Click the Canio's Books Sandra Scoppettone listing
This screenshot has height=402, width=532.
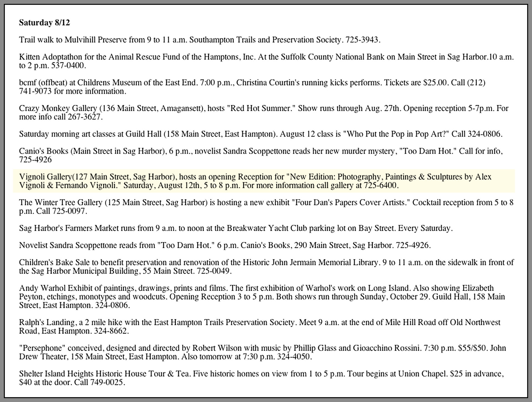pyautogui.click(x=260, y=151)
